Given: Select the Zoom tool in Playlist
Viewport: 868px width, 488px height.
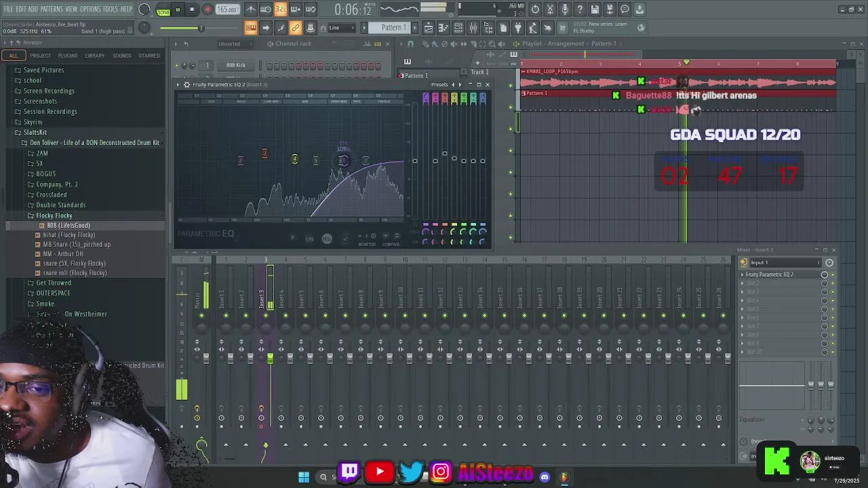Looking at the screenshot, I should (492, 44).
